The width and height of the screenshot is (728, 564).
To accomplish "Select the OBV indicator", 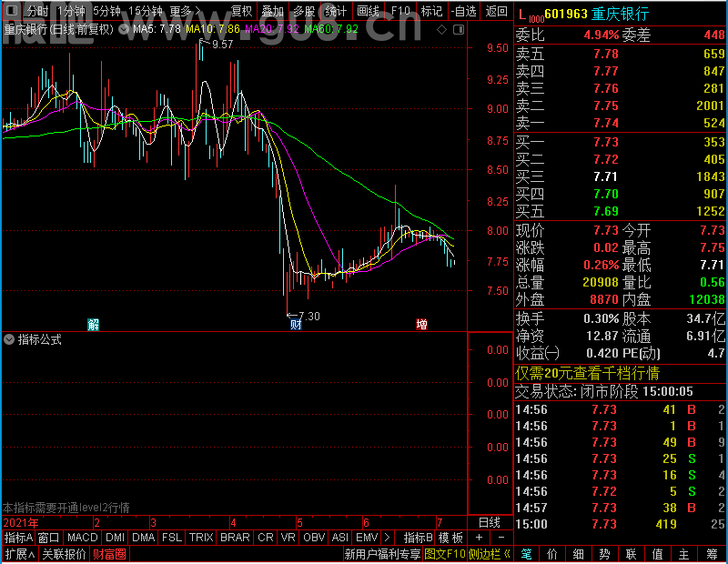I will click(x=314, y=538).
